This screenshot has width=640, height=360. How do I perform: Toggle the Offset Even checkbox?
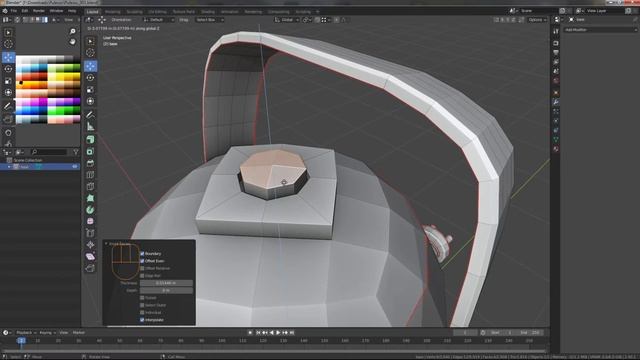[x=142, y=261]
